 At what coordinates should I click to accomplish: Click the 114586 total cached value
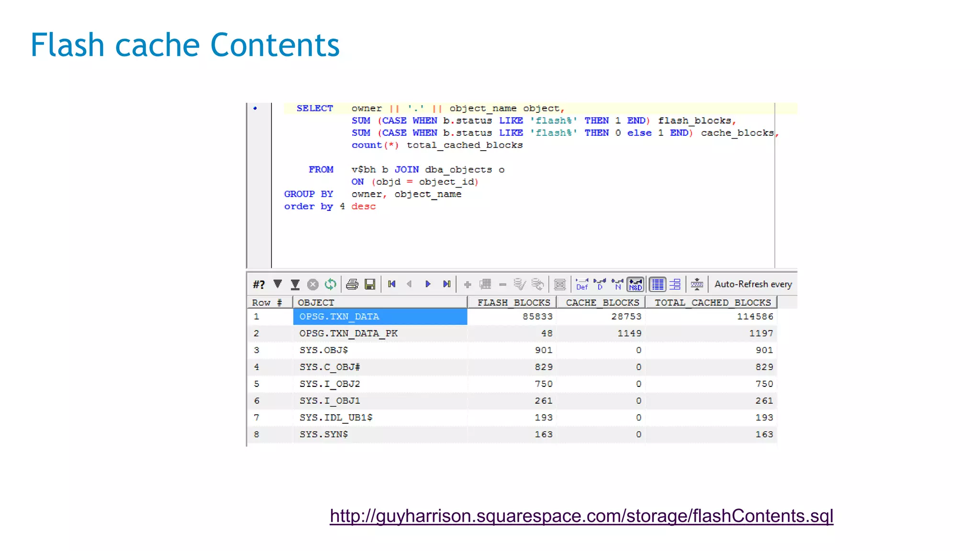click(x=755, y=317)
